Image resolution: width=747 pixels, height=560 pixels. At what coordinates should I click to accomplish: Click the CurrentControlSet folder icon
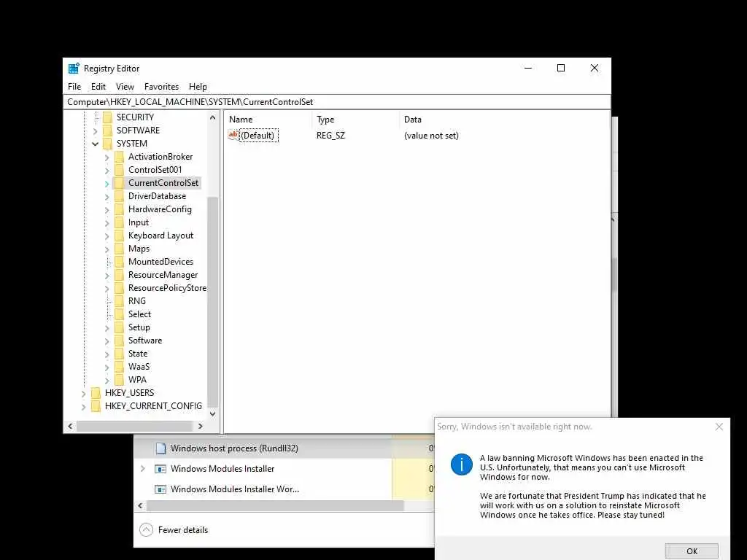119,183
